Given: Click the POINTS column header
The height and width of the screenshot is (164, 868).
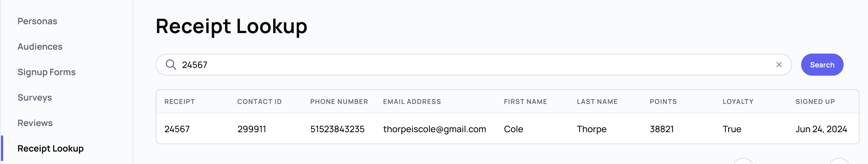Looking at the screenshot, I should tap(663, 101).
